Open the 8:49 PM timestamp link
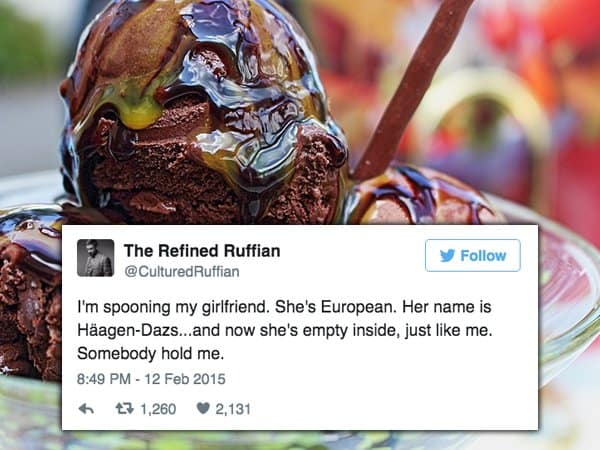Viewport: 600px width, 450px height. (104, 379)
